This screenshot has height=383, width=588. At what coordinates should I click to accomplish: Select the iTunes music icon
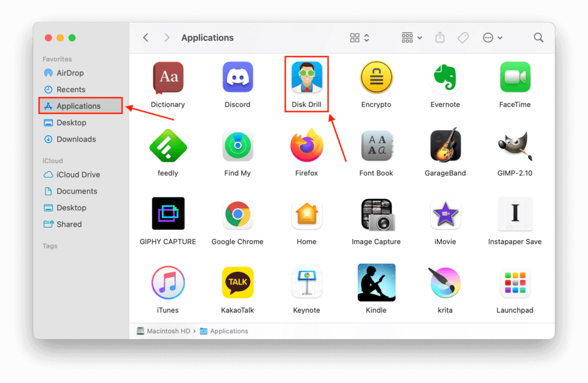point(168,283)
